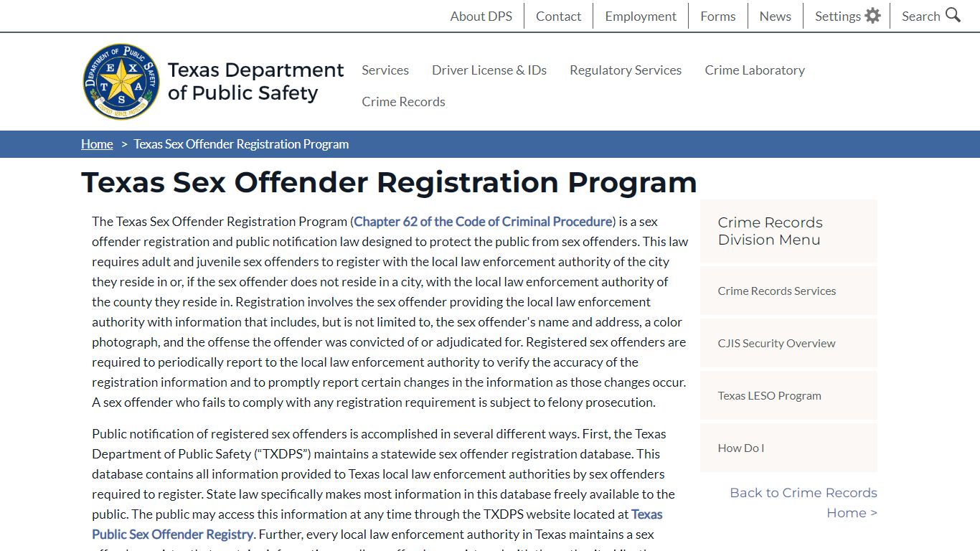This screenshot has width=980, height=551.
Task: Go to the Contact page
Action: click(558, 16)
